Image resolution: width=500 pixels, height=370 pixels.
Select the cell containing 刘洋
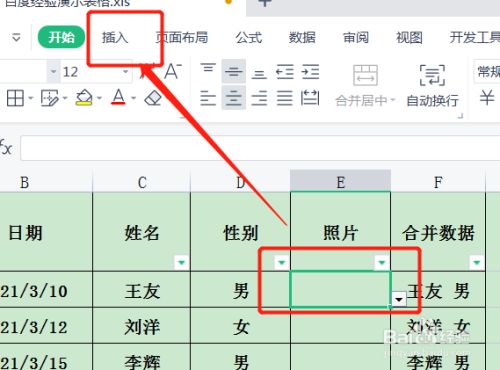(x=142, y=326)
